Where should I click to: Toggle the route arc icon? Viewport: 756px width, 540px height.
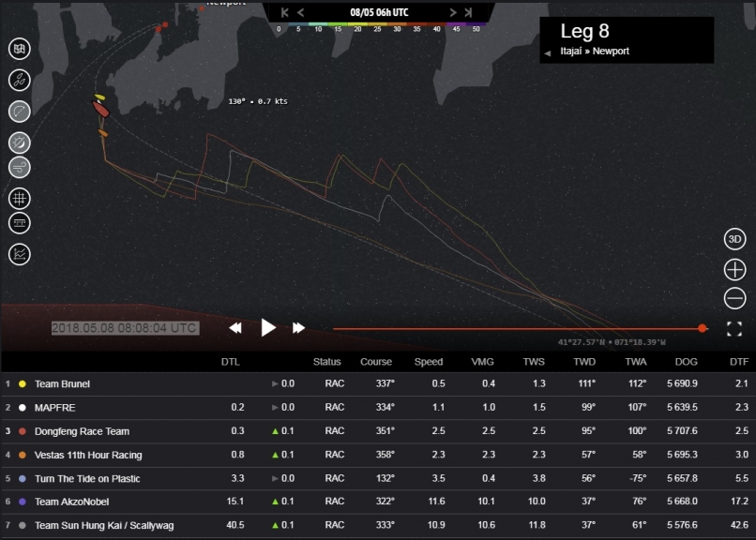20,112
